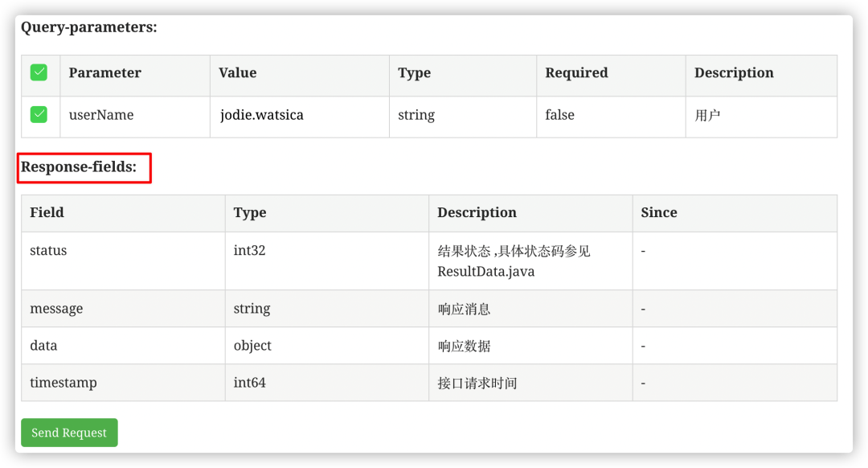The height and width of the screenshot is (468, 868).
Task: Click the int64 type cell
Action: (x=327, y=383)
